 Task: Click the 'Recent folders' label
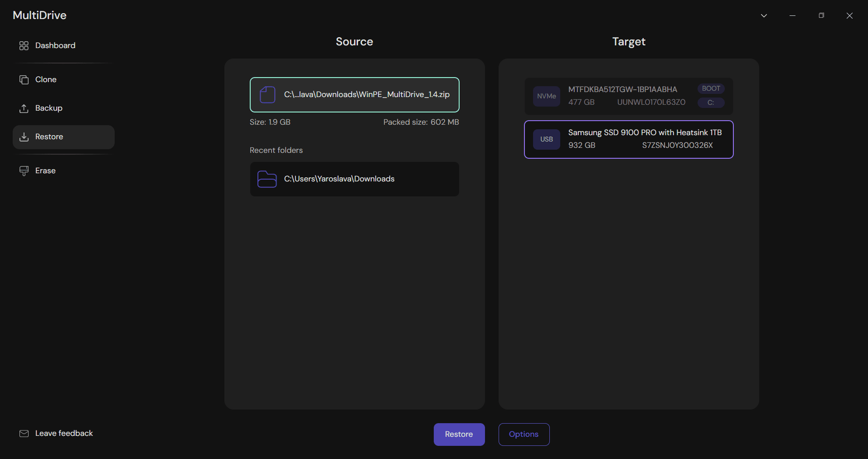pyautogui.click(x=276, y=150)
